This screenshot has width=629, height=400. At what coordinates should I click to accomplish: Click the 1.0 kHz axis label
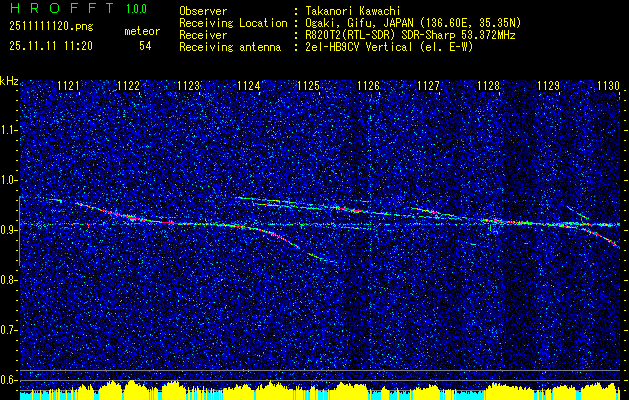tap(8, 181)
